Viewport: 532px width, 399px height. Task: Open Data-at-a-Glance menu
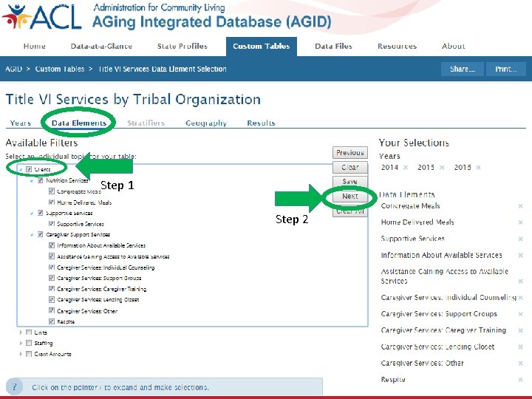tap(101, 46)
